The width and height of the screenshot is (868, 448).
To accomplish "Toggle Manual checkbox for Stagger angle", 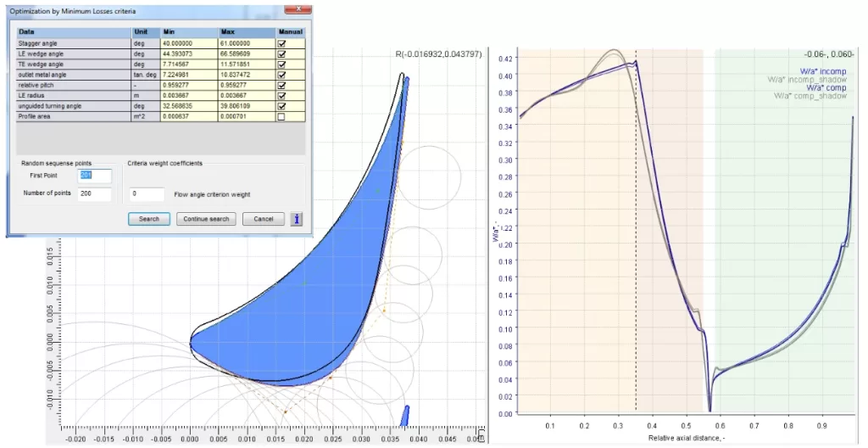I will [281, 43].
